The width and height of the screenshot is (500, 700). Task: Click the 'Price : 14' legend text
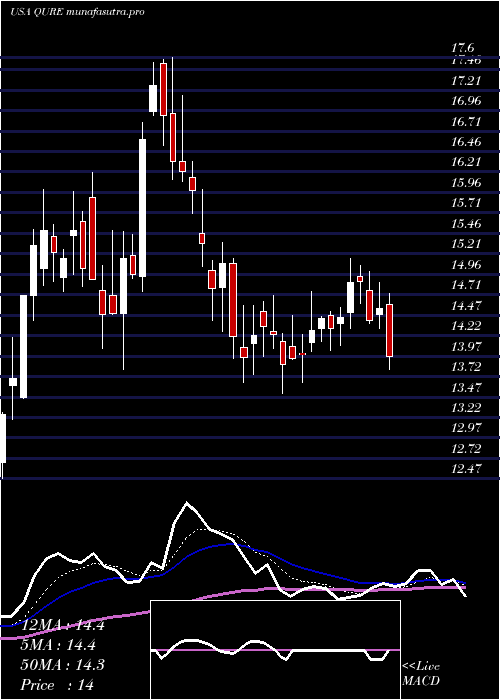pos(57,684)
